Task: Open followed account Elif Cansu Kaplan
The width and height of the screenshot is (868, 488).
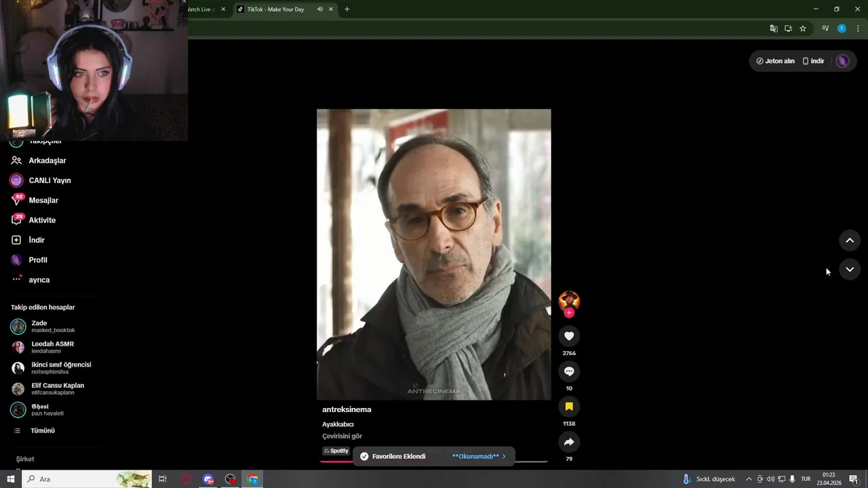Action: tap(49, 389)
